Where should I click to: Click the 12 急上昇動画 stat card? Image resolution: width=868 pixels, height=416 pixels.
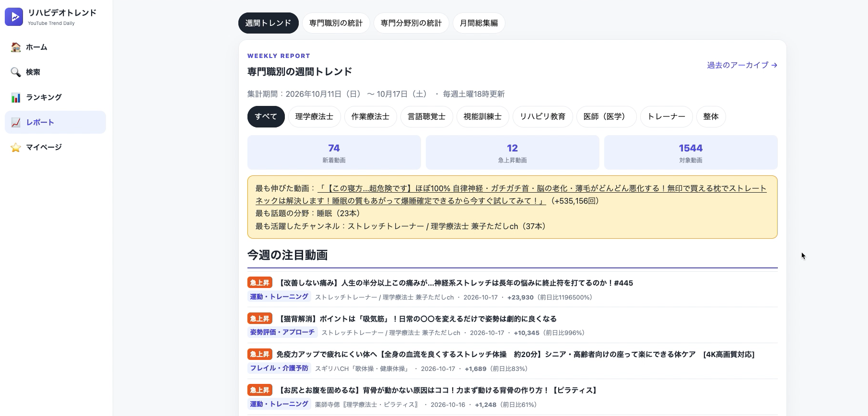tap(513, 152)
